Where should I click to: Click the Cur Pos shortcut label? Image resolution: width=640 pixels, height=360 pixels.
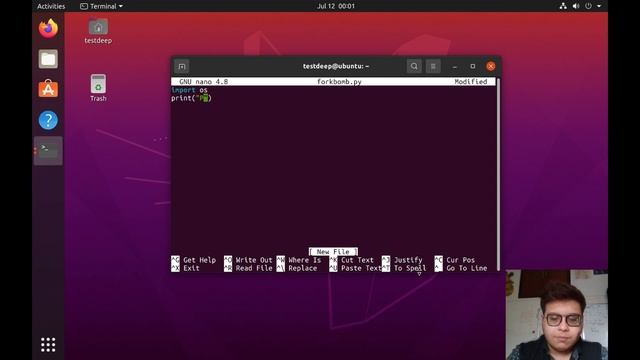pos(460,260)
